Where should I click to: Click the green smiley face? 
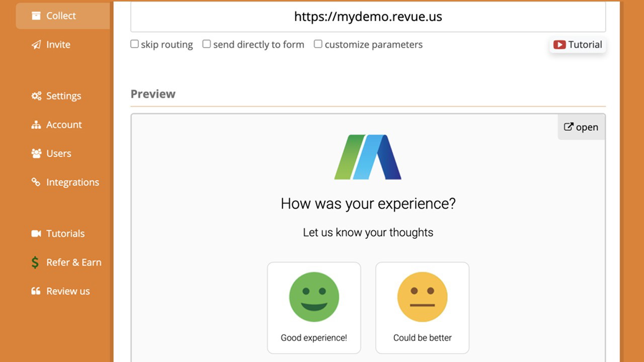tap(314, 297)
